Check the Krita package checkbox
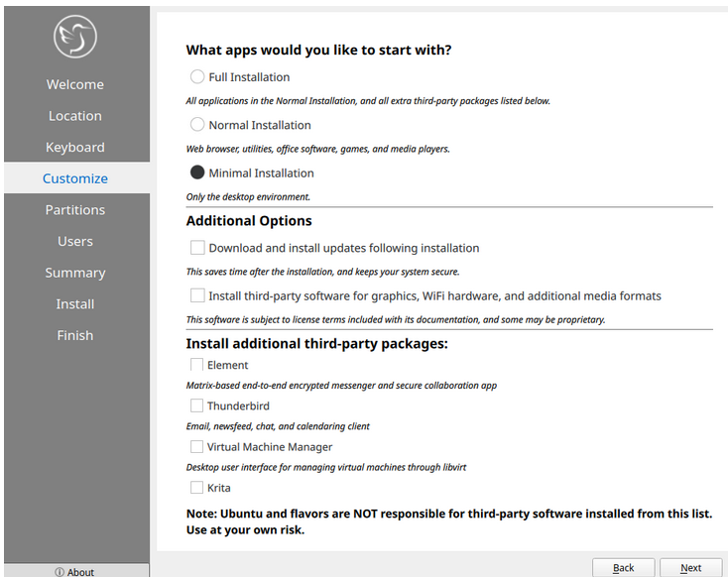The width and height of the screenshot is (728, 577). click(197, 488)
